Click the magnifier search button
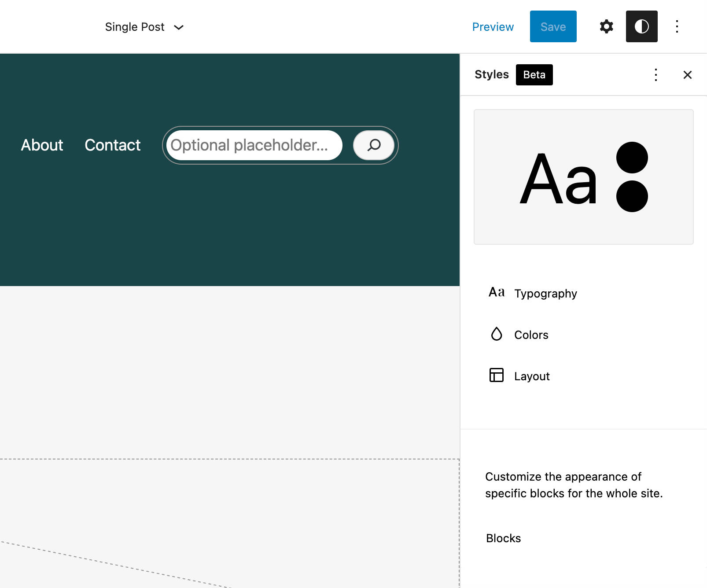Image resolution: width=707 pixels, height=588 pixels. (x=374, y=145)
